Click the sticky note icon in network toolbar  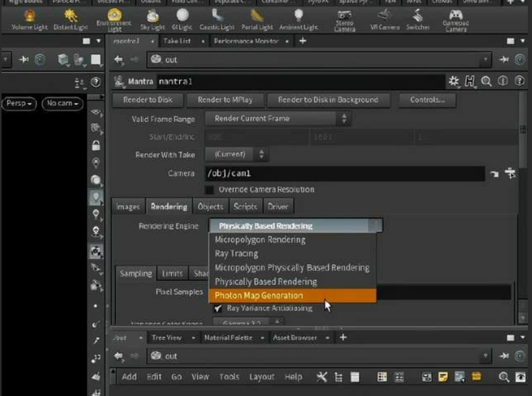tap(443, 376)
